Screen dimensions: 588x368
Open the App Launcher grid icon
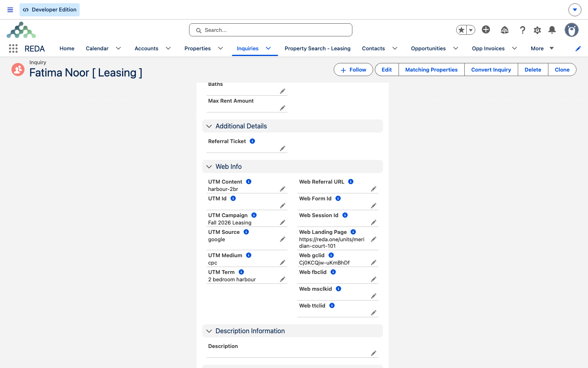(13, 48)
